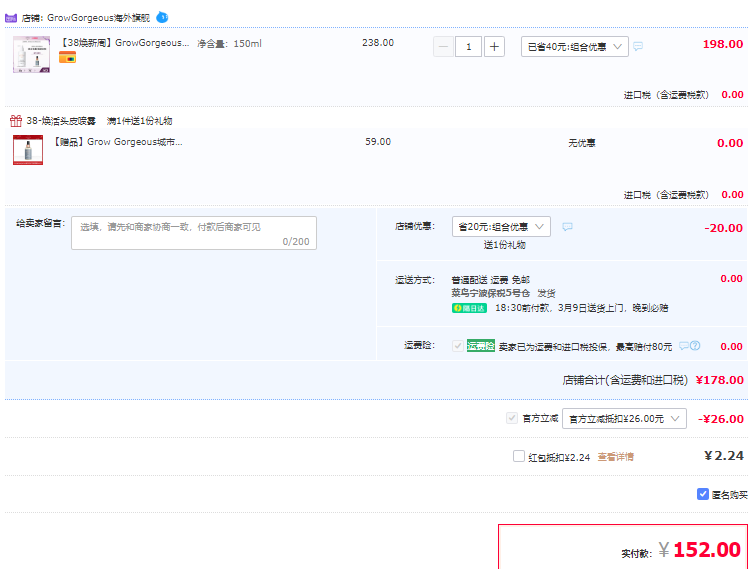
Task: Click the 18:30前付款 delivery promise text
Action: click(581, 308)
